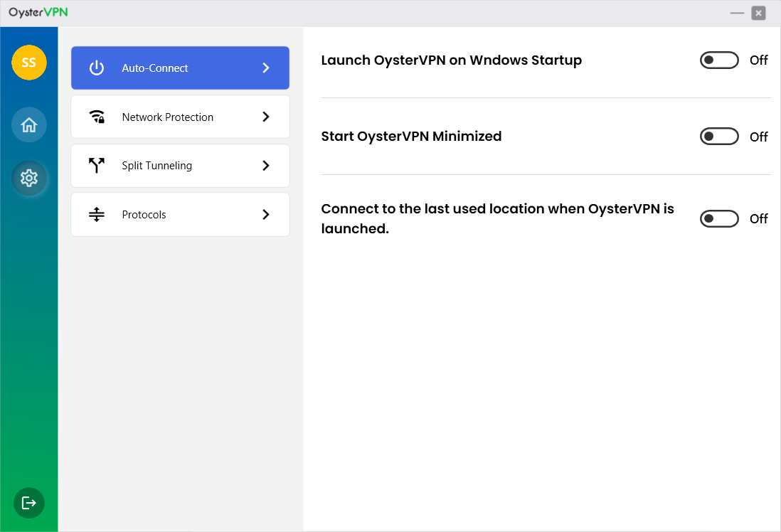The height and width of the screenshot is (532, 781).
Task: Click the Off label beside Start Minimized
Action: point(758,137)
